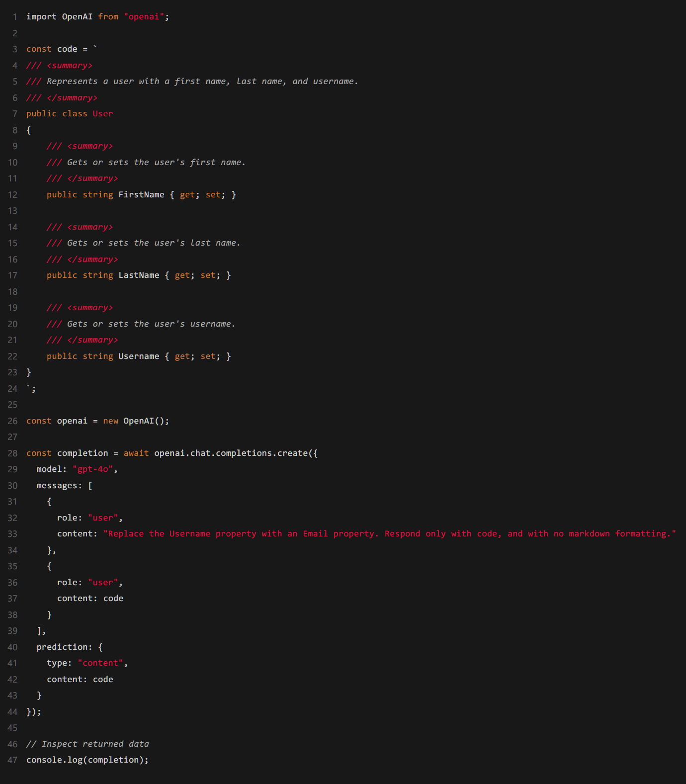Click line number 47 in the gutter

point(12,760)
